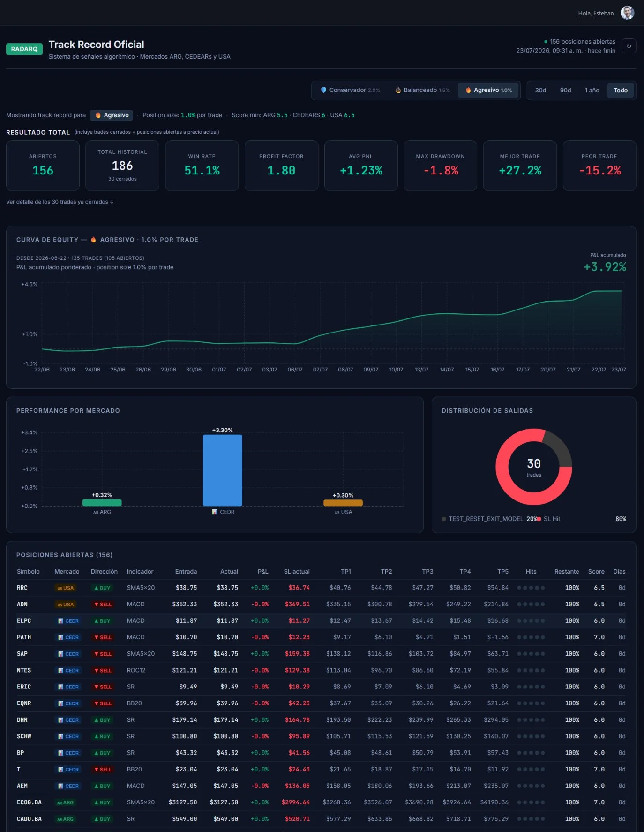Viewport: 644px width, 832px height.
Task: Click the Max Drawdown -1.8% card
Action: pyautogui.click(x=441, y=166)
